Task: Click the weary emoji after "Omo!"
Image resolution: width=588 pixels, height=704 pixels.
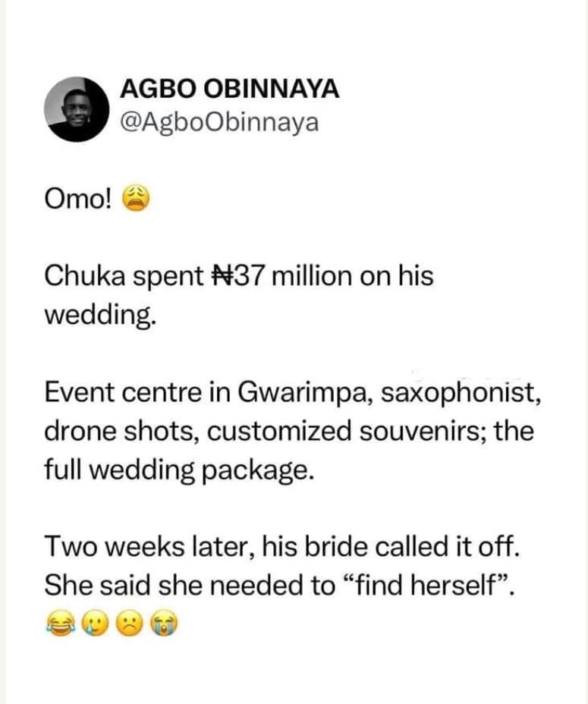Action: click(137, 200)
